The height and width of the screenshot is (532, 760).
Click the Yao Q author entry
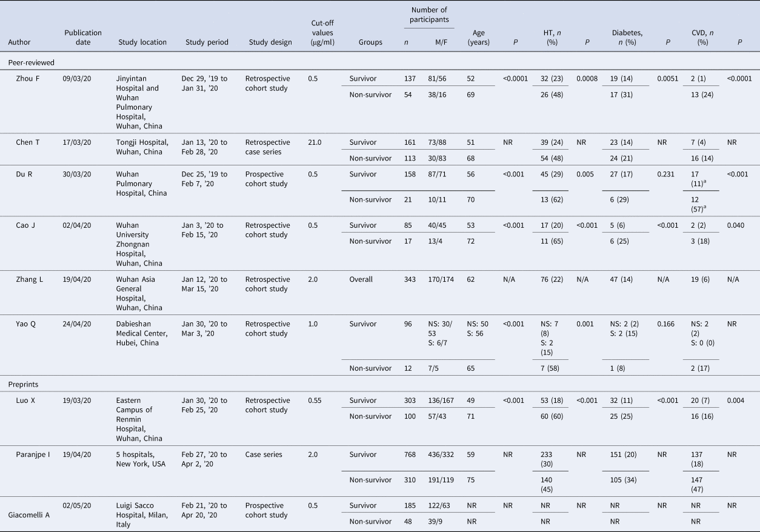(x=26, y=323)
